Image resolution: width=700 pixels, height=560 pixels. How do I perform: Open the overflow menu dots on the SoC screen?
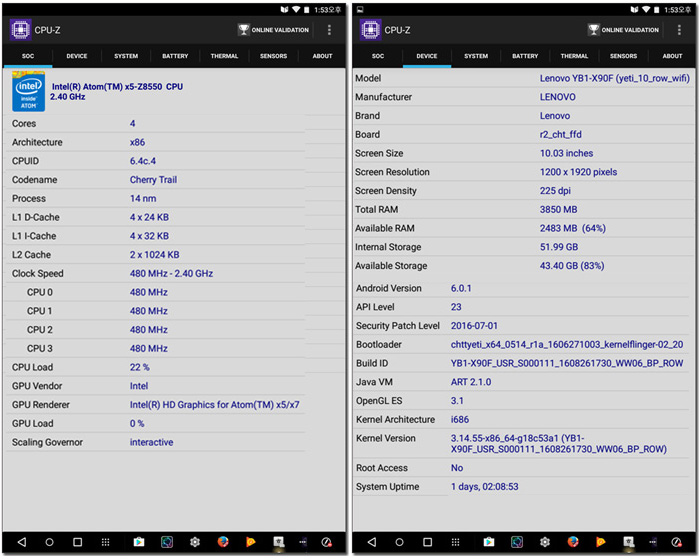(x=329, y=30)
